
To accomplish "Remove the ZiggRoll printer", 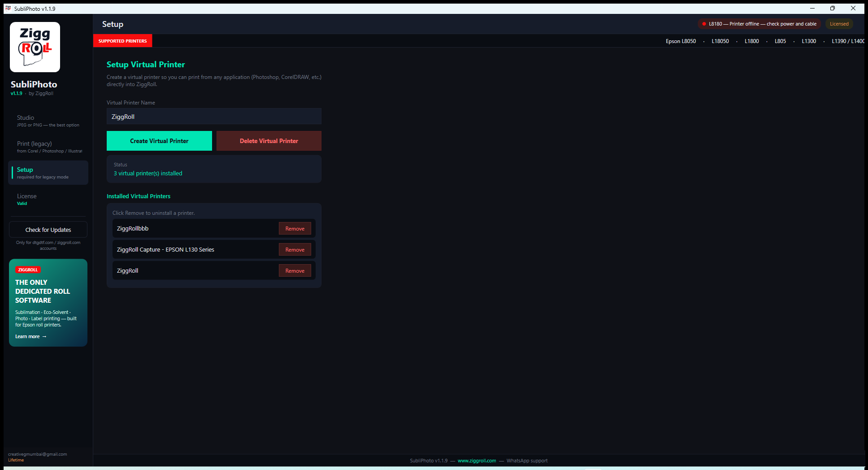I will tap(295, 271).
